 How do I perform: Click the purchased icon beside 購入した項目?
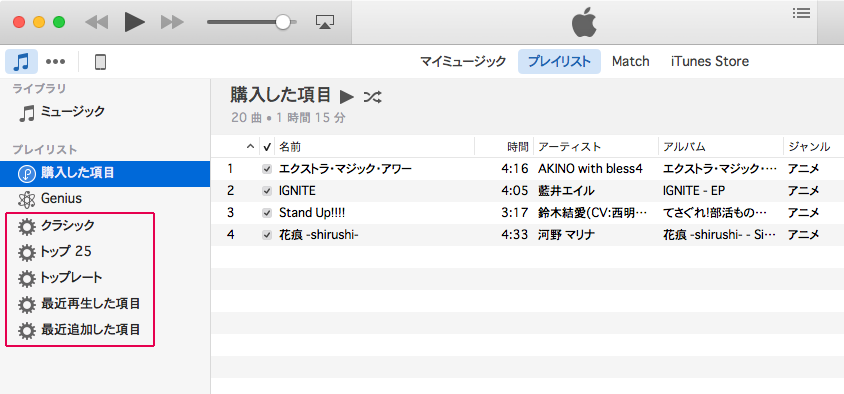pyautogui.click(x=26, y=173)
